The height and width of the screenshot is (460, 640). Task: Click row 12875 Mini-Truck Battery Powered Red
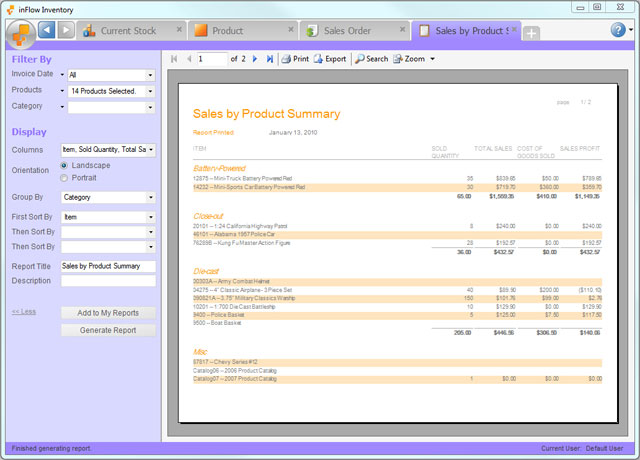point(397,178)
